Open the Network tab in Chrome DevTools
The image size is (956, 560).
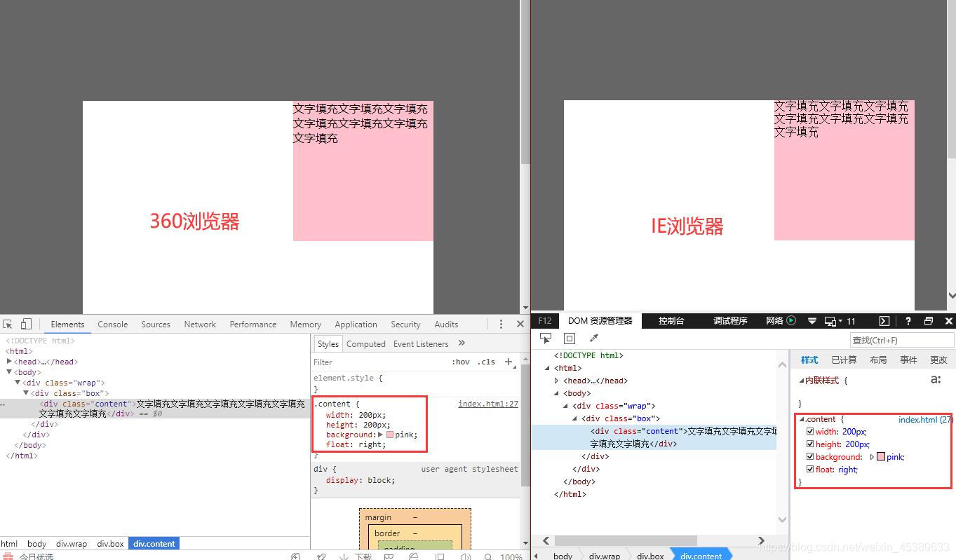[x=200, y=325]
